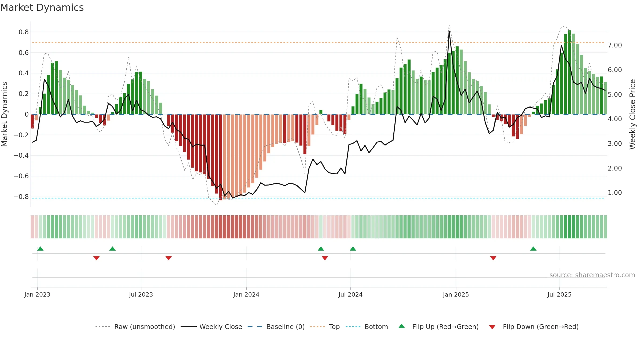Click the orange dashed Top line in the legend

(x=317, y=327)
